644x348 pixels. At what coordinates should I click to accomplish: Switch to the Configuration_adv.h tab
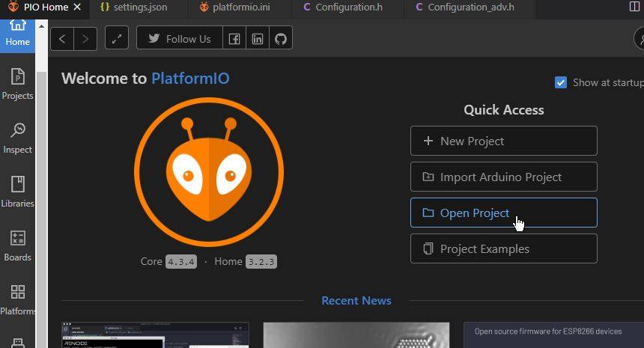(464, 7)
